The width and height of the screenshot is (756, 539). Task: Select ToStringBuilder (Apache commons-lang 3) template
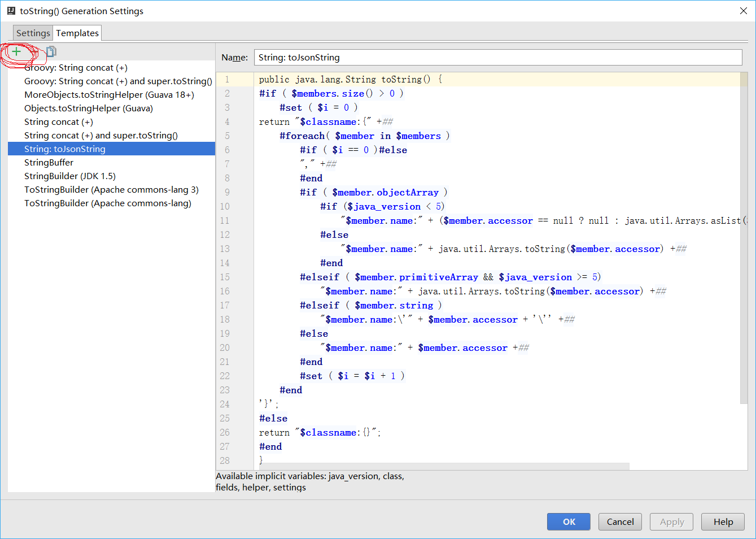coord(111,190)
